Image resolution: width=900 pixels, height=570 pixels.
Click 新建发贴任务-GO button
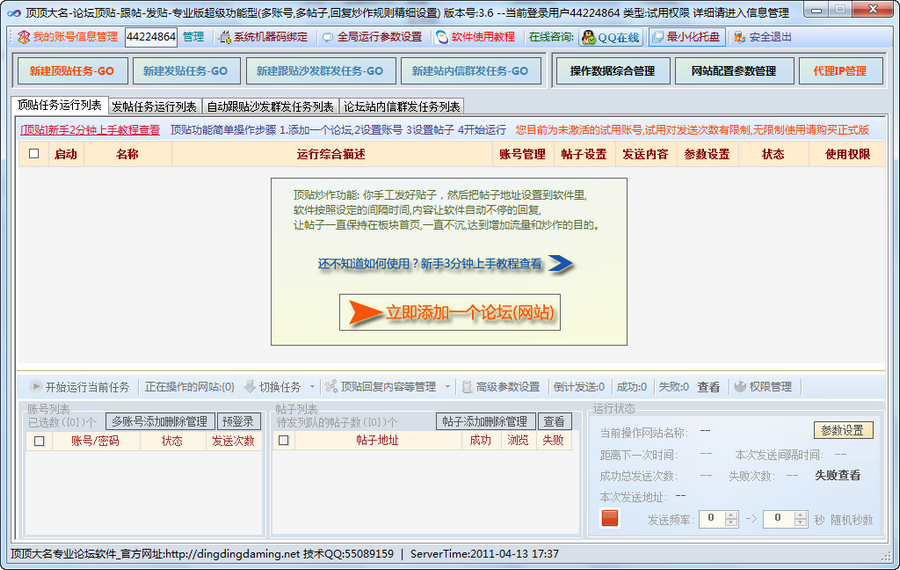(185, 71)
